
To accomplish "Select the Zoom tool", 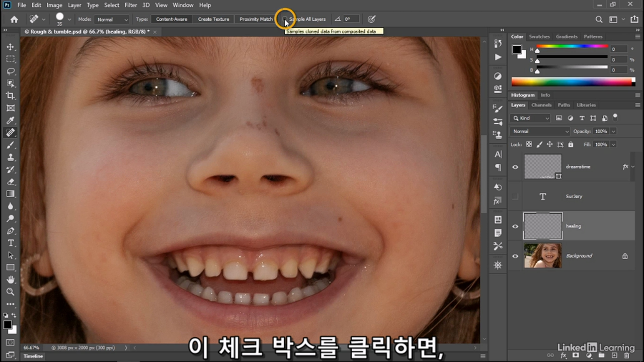I will (11, 292).
